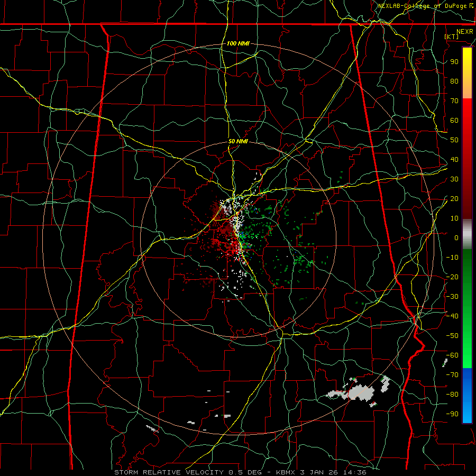Click the -90 value on velocity scale
Screen dimensions: 476x476
pos(452,414)
